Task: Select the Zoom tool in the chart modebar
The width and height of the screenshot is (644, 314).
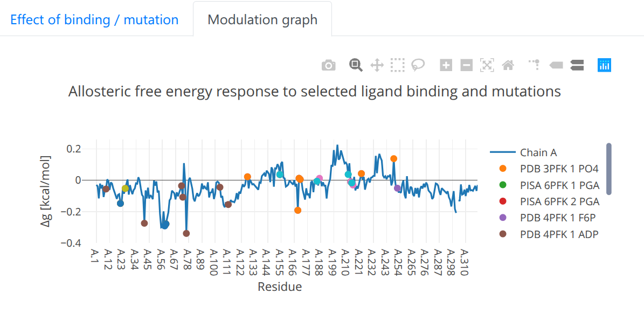Action: click(x=355, y=65)
